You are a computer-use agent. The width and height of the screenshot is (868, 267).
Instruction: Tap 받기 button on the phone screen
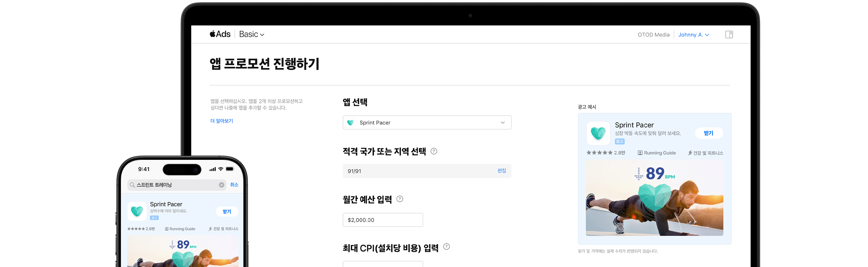227,212
